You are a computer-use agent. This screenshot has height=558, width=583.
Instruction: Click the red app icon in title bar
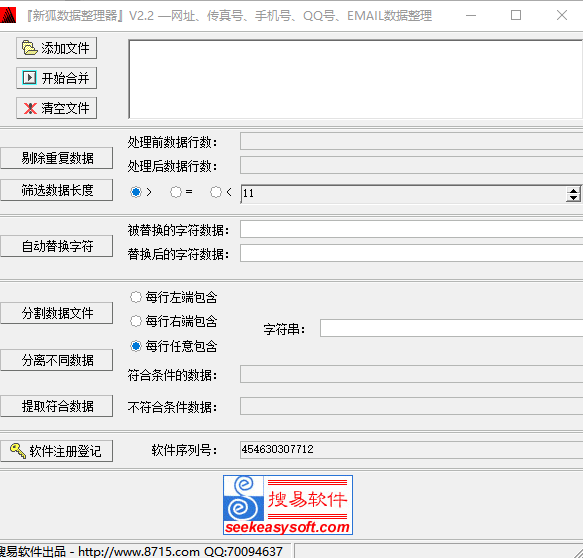7,15
